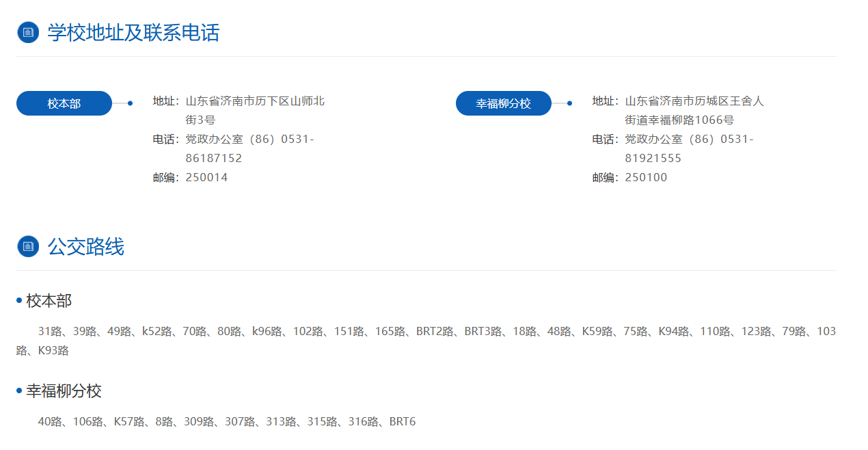Click the icon beside 公交路线 heading
The width and height of the screenshot is (868, 450).
[x=28, y=246]
